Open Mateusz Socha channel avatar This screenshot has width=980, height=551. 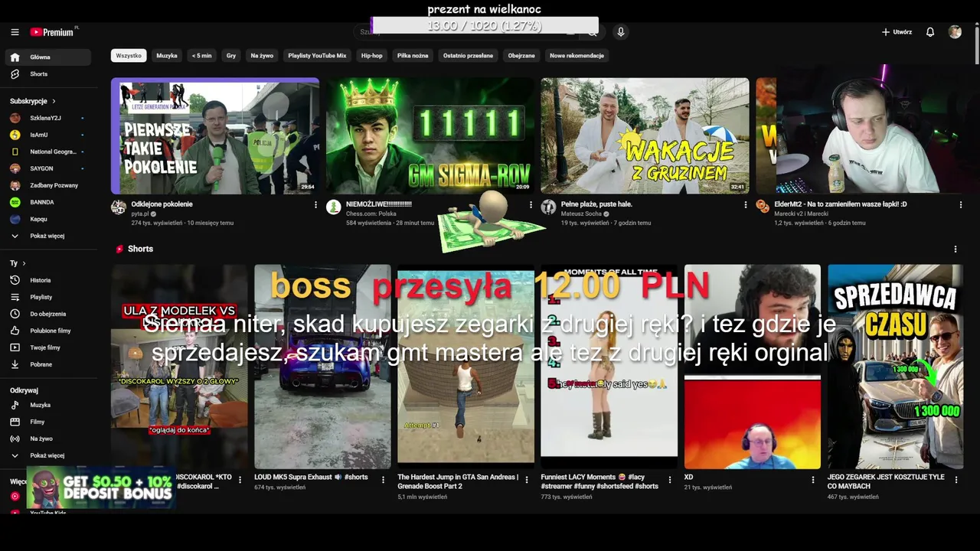point(548,207)
